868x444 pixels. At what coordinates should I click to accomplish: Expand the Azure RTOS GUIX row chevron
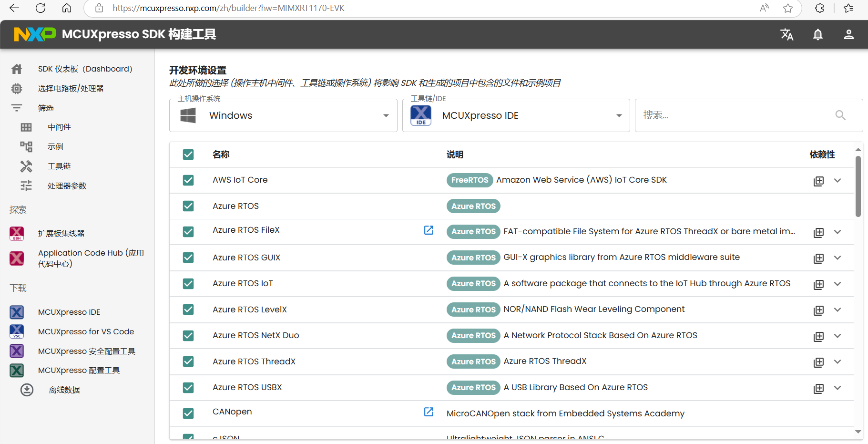(x=837, y=258)
